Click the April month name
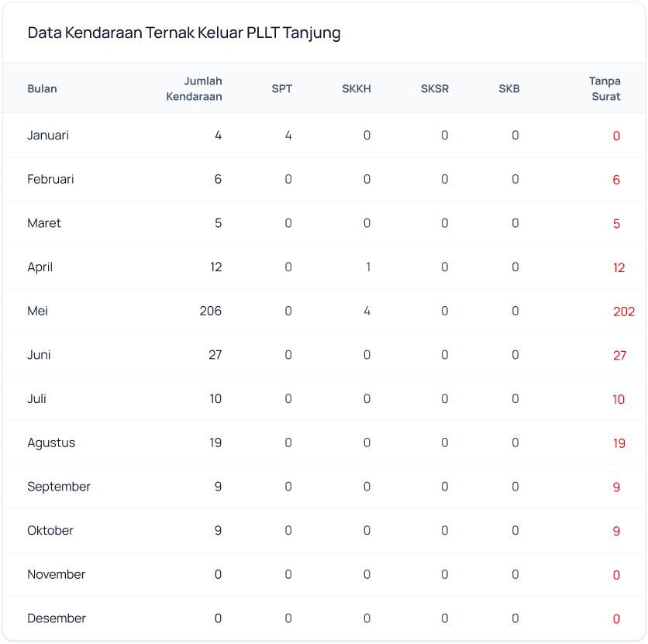648x644 pixels. pyautogui.click(x=40, y=267)
